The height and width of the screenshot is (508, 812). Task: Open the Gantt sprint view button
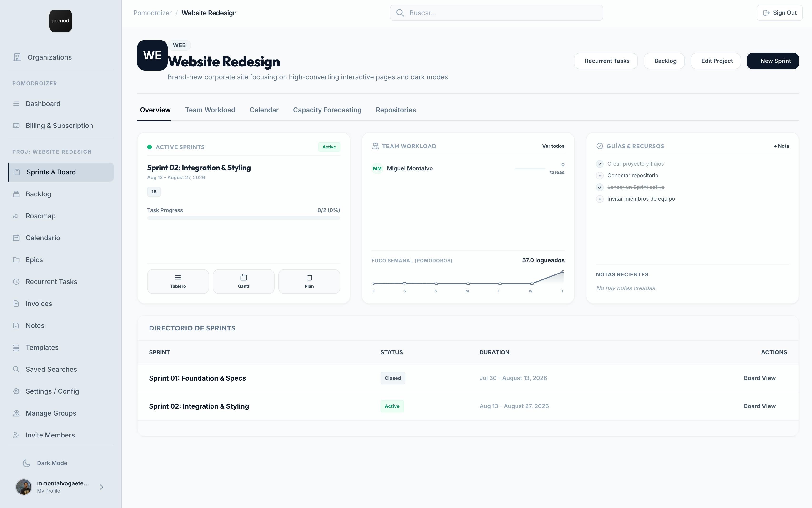[243, 282]
